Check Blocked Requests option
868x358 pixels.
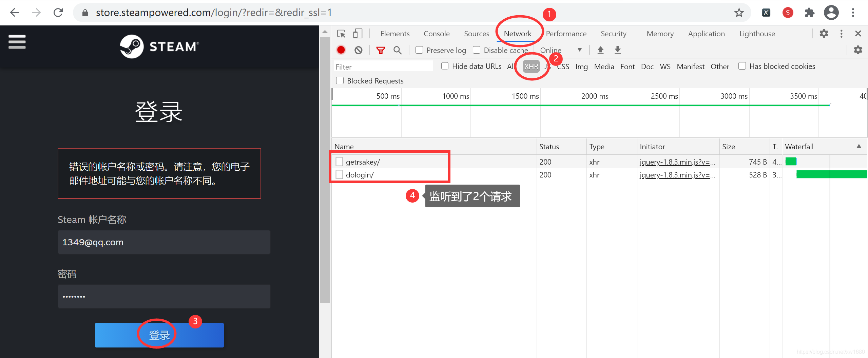[x=340, y=80]
